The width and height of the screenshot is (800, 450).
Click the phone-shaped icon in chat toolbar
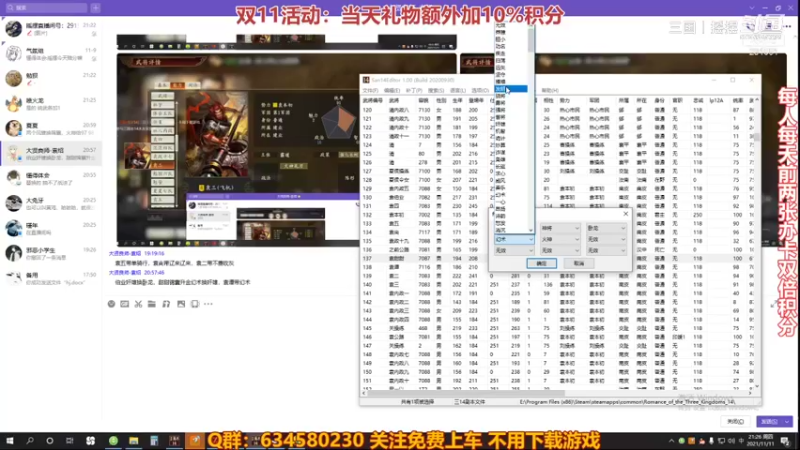(x=195, y=304)
